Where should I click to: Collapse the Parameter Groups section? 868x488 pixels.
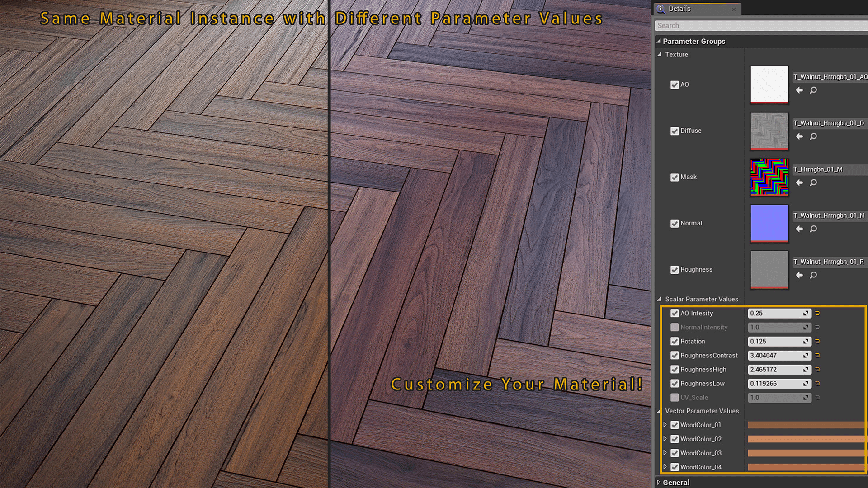tap(659, 41)
